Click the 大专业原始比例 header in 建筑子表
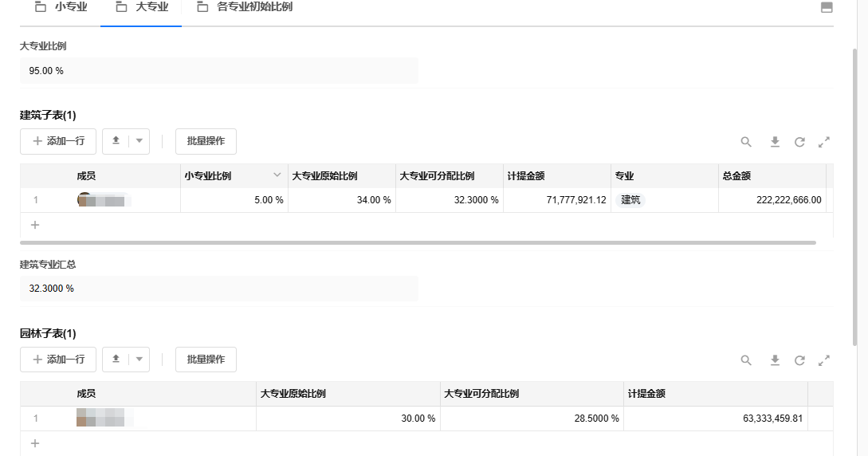868x456 pixels. (x=342, y=176)
